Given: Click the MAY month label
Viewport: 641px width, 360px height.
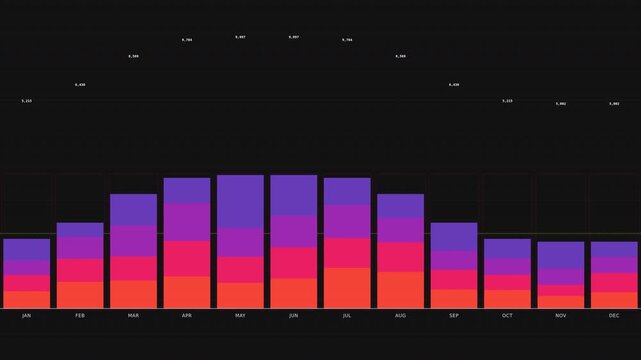Looking at the screenshot, I should pyautogui.click(x=240, y=315).
